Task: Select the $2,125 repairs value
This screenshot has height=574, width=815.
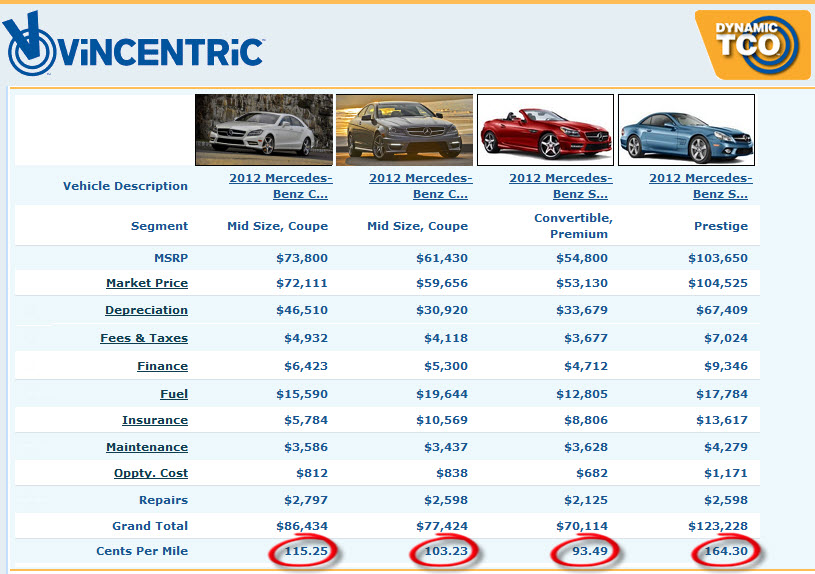Action: [586, 500]
